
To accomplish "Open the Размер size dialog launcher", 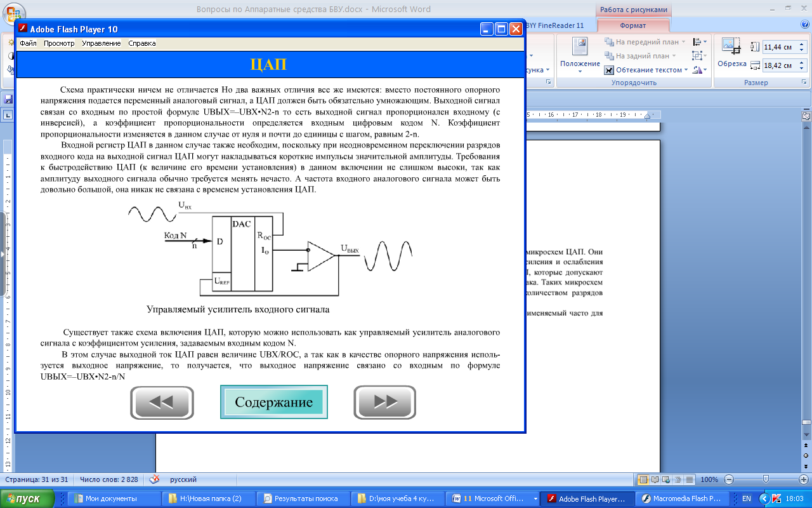I will 805,83.
